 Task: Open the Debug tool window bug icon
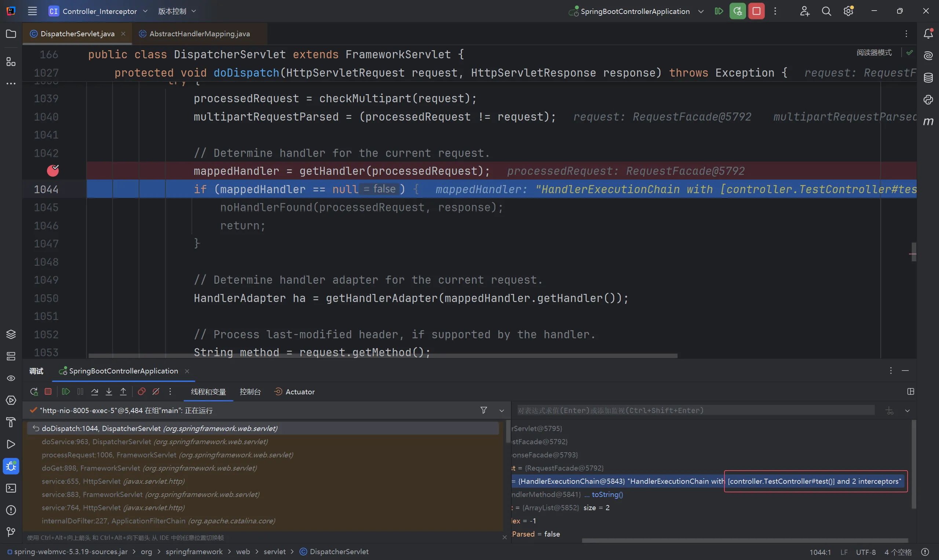click(x=11, y=467)
